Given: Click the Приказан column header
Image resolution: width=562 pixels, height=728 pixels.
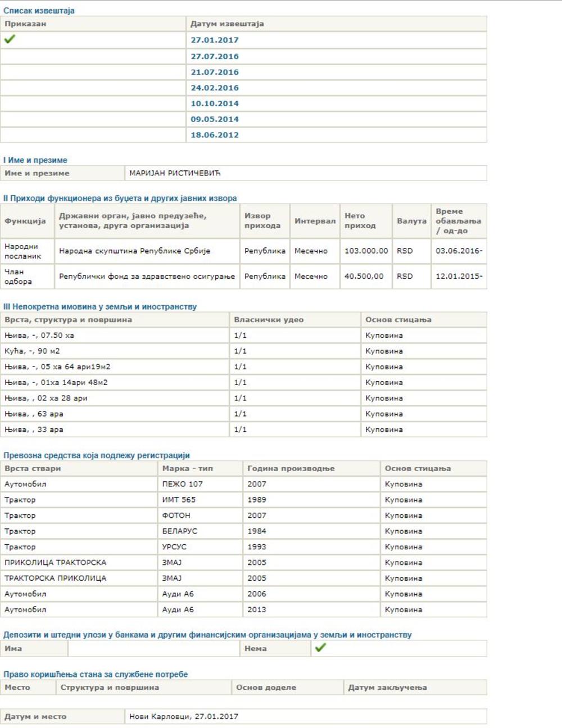Looking at the screenshot, I should 25,24.
